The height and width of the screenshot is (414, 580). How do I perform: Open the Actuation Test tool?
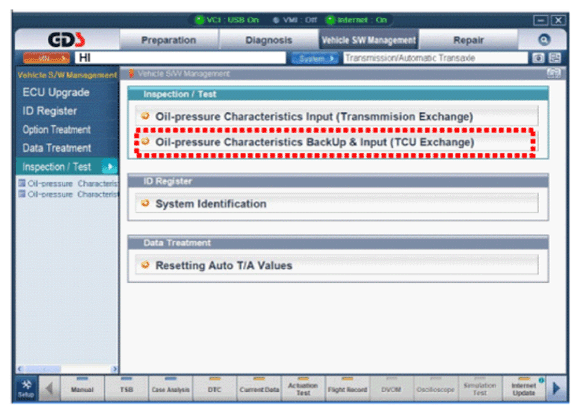(x=303, y=388)
